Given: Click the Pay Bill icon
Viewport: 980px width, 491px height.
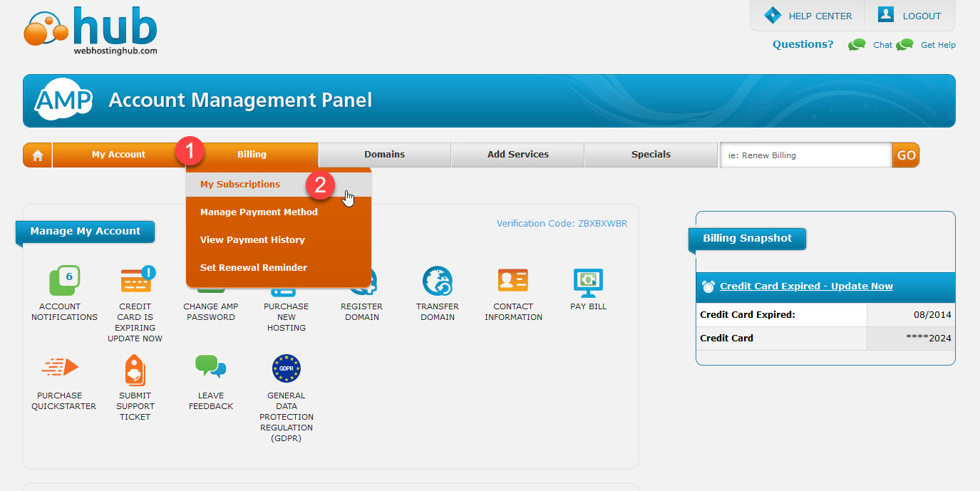Looking at the screenshot, I should click(588, 282).
